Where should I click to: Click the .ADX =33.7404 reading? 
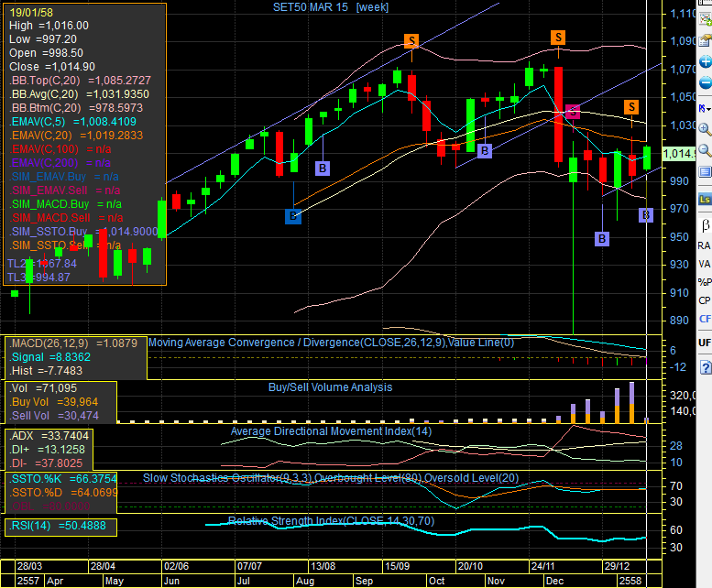[49, 436]
